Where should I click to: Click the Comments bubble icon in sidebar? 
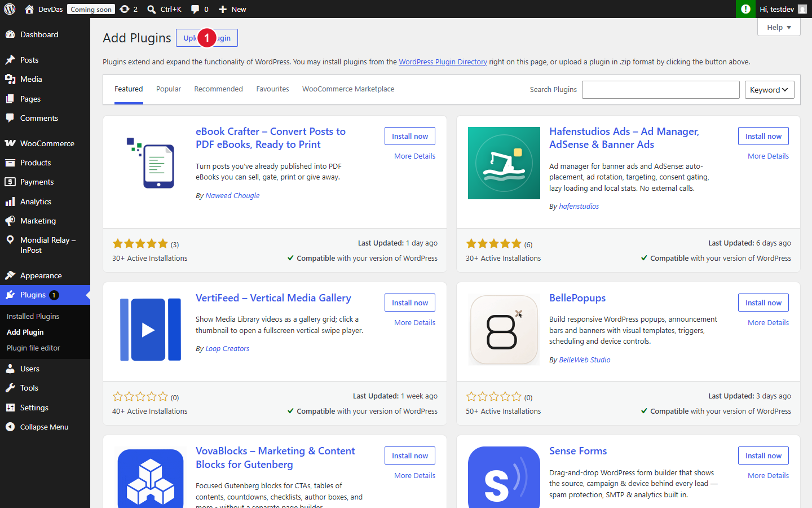click(10, 118)
